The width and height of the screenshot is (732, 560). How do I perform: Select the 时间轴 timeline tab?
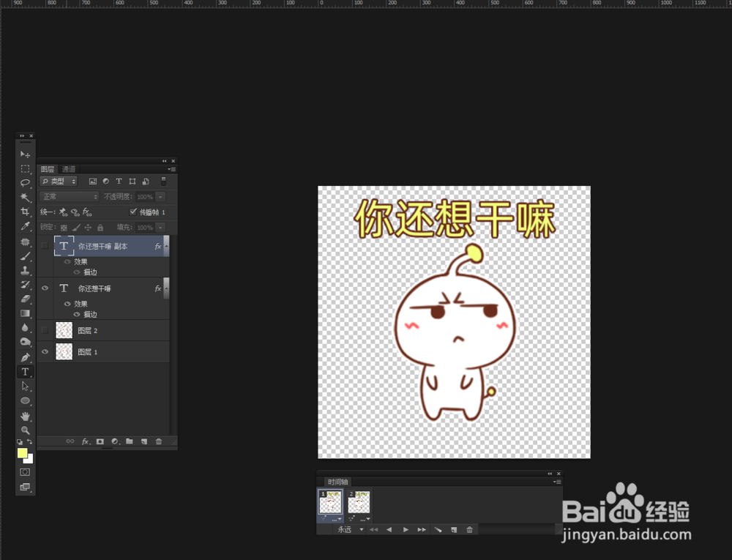coord(337,482)
